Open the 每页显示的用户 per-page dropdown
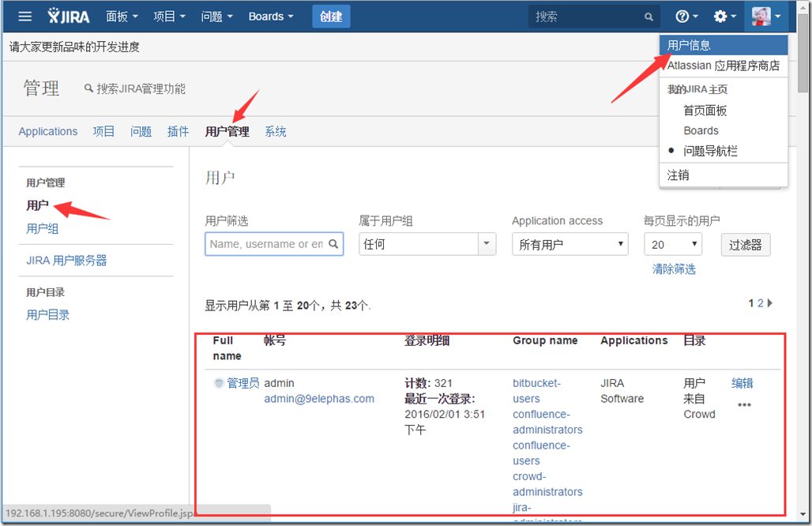Viewport: 812px width, 526px height. pos(672,245)
